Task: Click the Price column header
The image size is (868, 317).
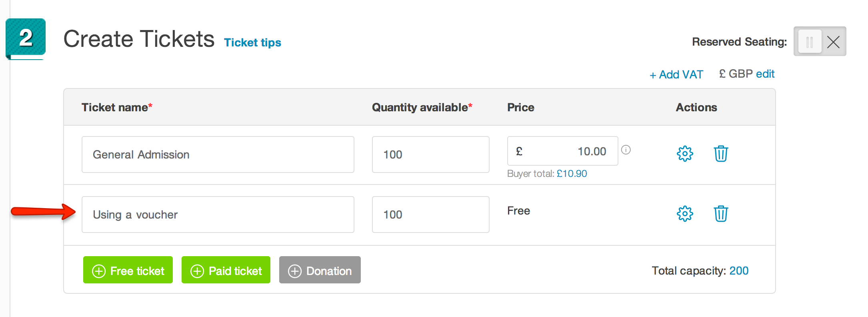Action: (521, 107)
